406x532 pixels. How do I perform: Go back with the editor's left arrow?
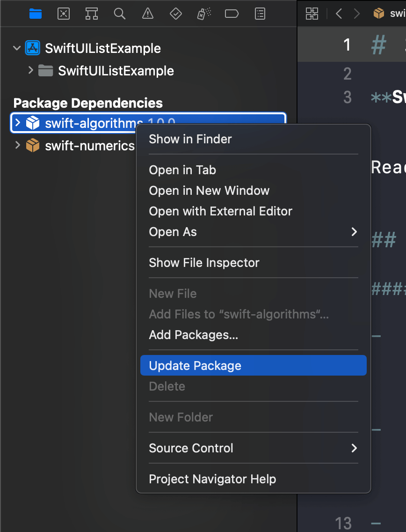339,14
